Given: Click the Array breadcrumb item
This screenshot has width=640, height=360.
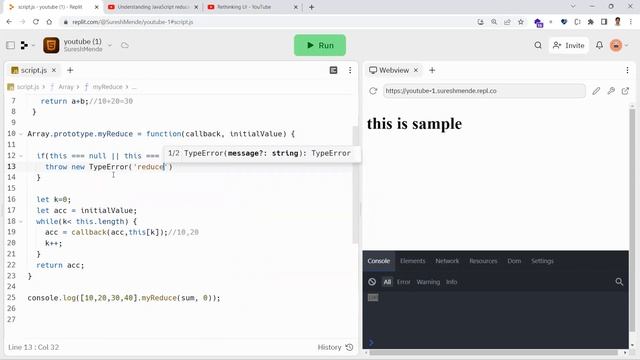Looking at the screenshot, I should [x=66, y=87].
